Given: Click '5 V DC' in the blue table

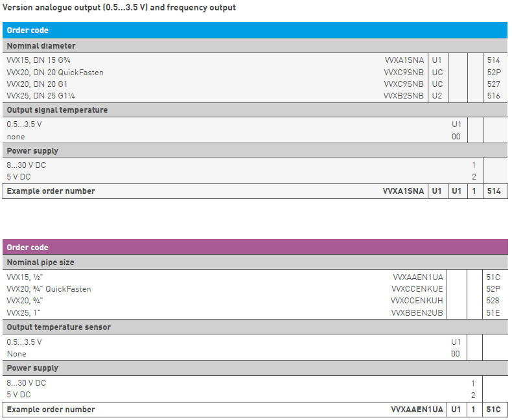Looking at the screenshot, I should (x=19, y=177).
